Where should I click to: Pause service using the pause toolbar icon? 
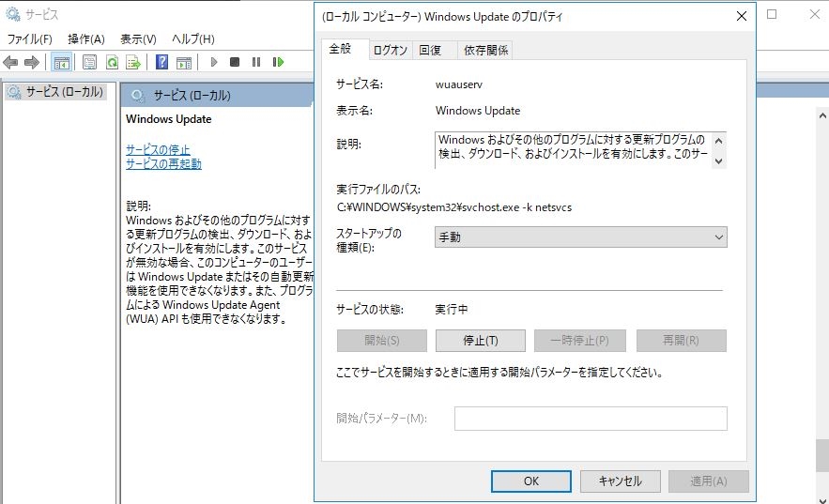coord(256,62)
